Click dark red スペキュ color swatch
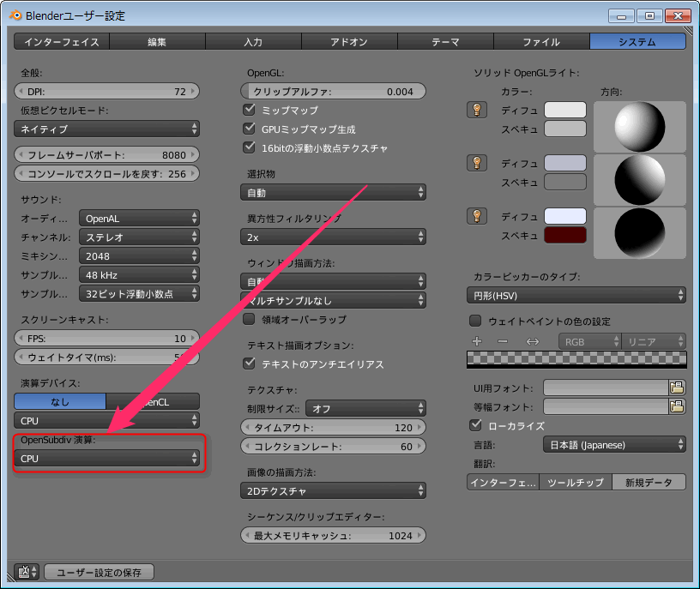700x589 pixels. point(565,235)
